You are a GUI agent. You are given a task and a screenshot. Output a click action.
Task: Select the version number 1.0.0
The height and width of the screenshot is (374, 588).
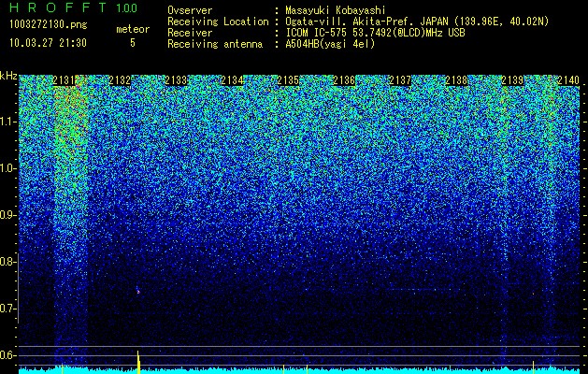[126, 7]
